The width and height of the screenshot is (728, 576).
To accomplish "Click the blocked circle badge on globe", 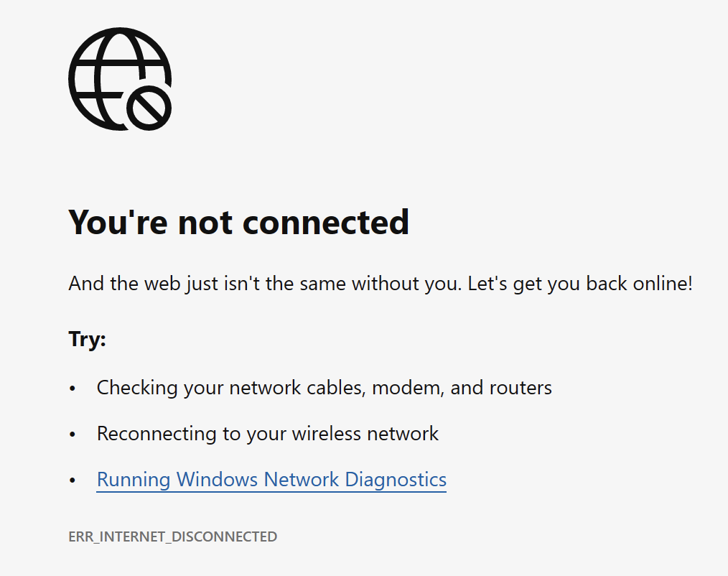I will pyautogui.click(x=149, y=108).
